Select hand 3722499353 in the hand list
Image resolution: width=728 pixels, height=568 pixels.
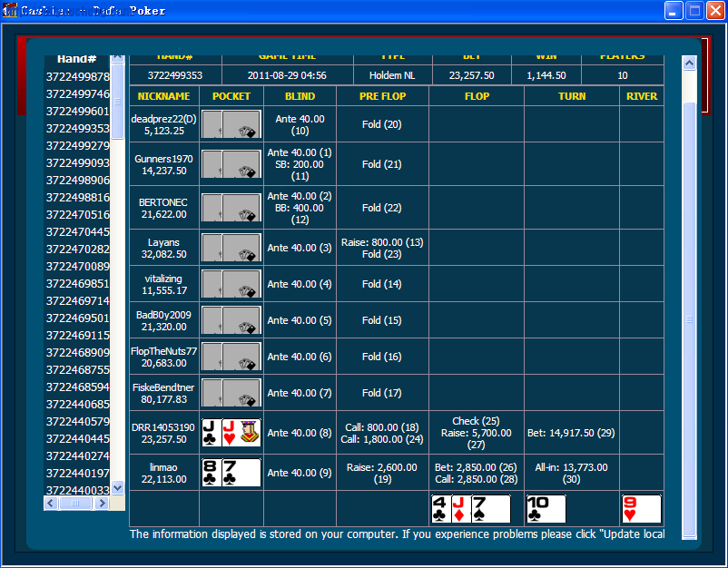pyautogui.click(x=75, y=128)
